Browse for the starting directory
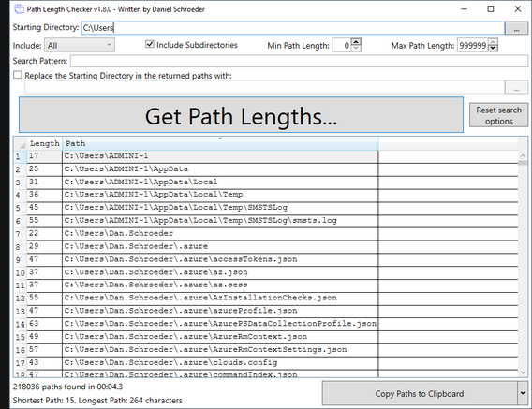Screen dimensions: 532x409 [516, 28]
